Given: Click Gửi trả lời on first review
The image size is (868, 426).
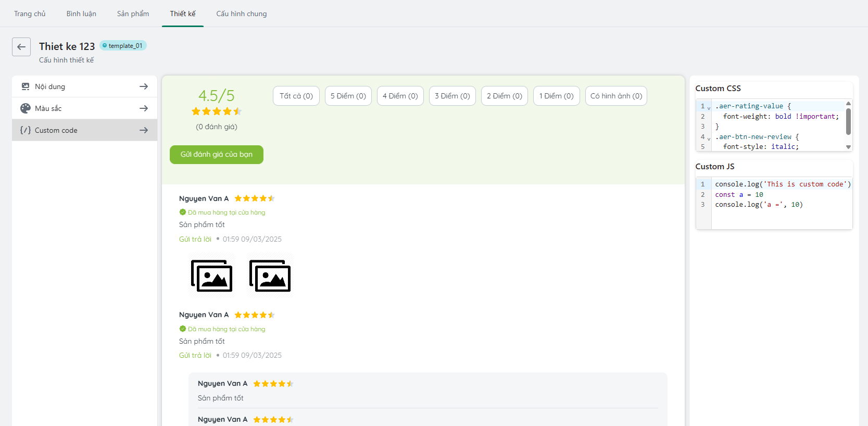Looking at the screenshot, I should [195, 239].
